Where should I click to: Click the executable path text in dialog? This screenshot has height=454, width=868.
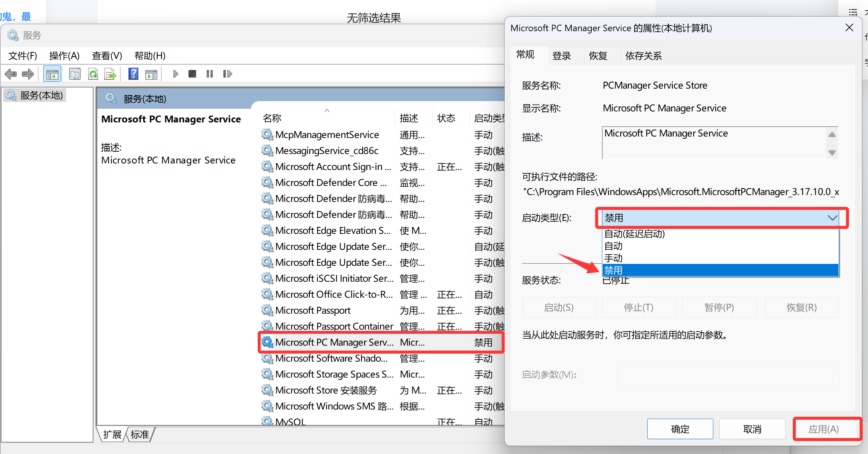pos(681,192)
